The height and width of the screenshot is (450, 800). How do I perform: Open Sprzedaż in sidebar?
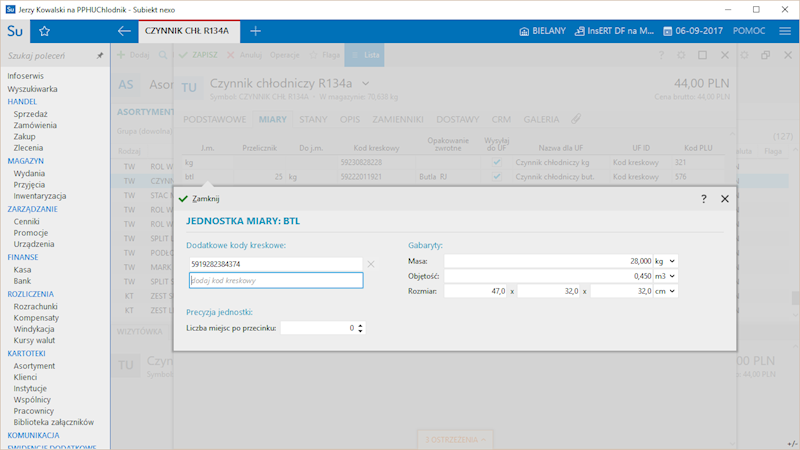tap(31, 114)
